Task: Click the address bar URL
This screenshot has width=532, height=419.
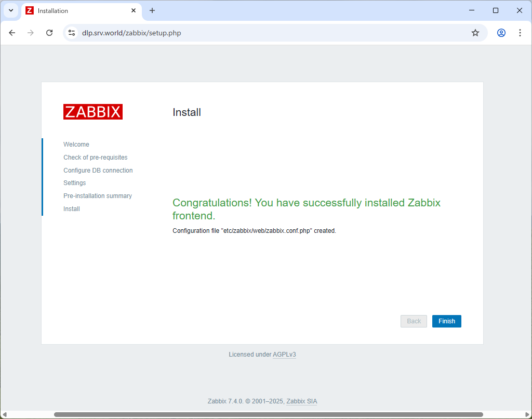Action: (x=131, y=33)
